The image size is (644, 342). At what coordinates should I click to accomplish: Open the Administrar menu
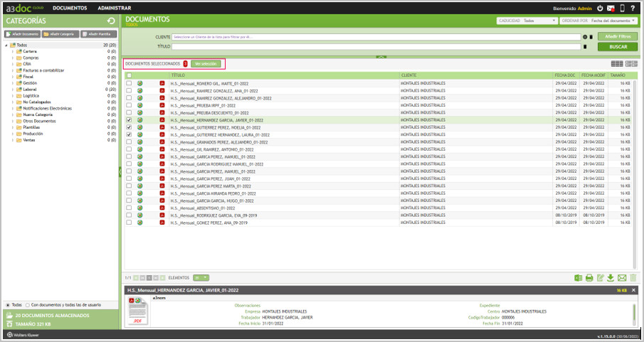[114, 8]
